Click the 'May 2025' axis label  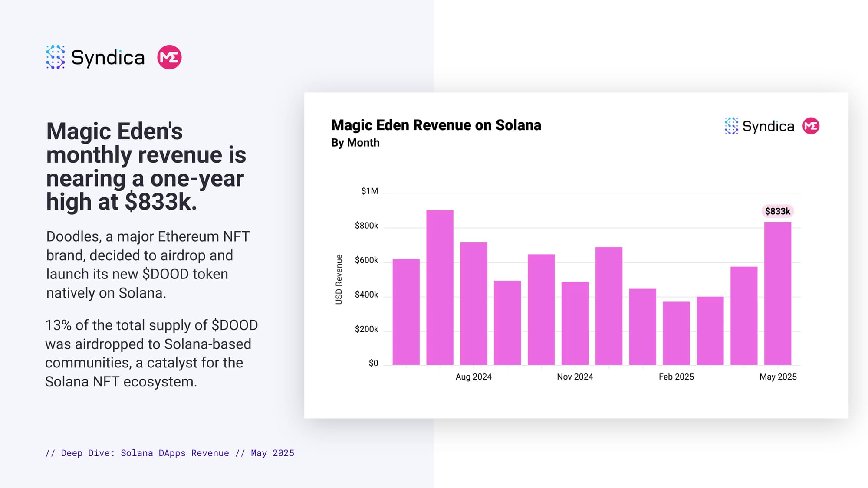click(778, 377)
